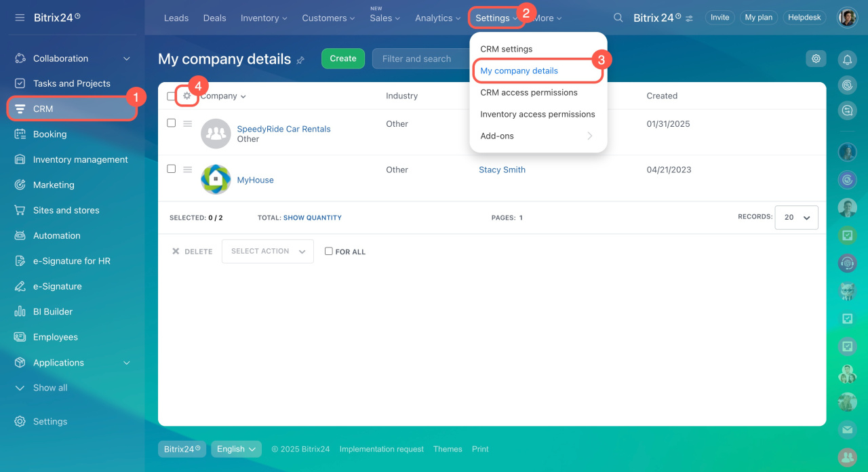Click Show Quantity link
This screenshot has width=868, height=472.
313,218
